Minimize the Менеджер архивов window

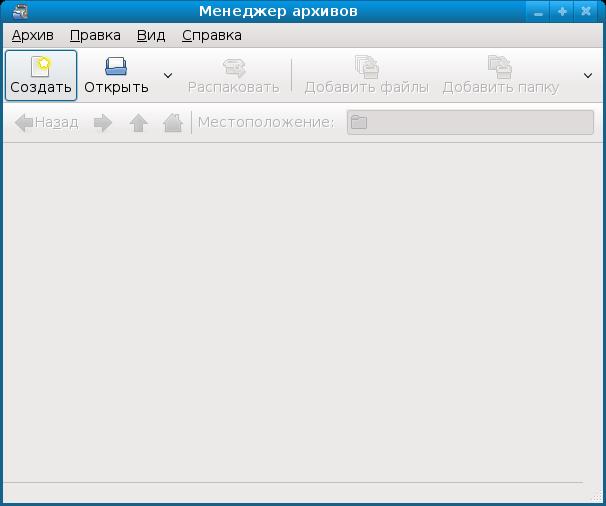click(x=538, y=12)
